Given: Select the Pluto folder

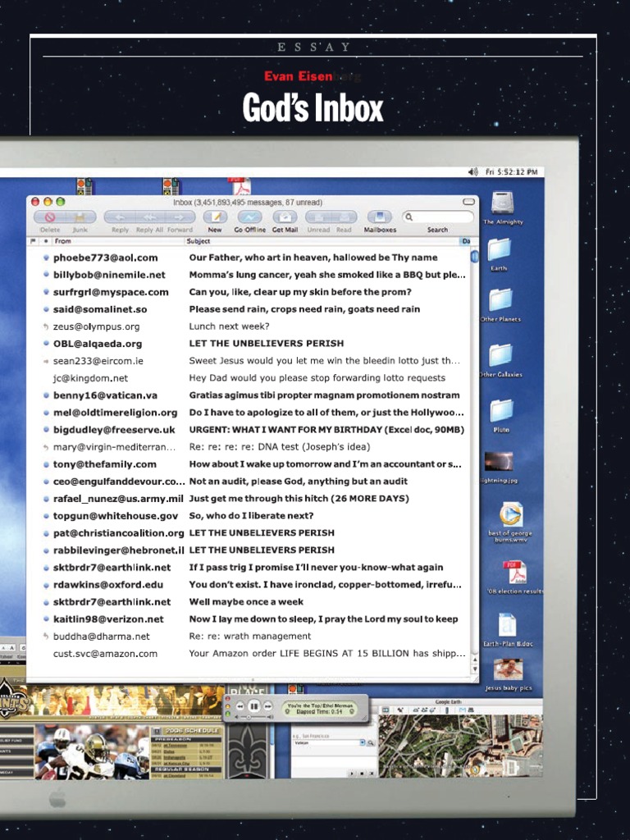Looking at the screenshot, I should point(501,411).
